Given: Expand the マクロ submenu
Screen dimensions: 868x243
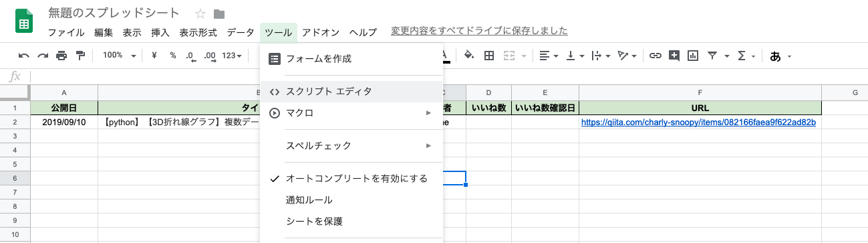Looking at the screenshot, I should coord(351,113).
